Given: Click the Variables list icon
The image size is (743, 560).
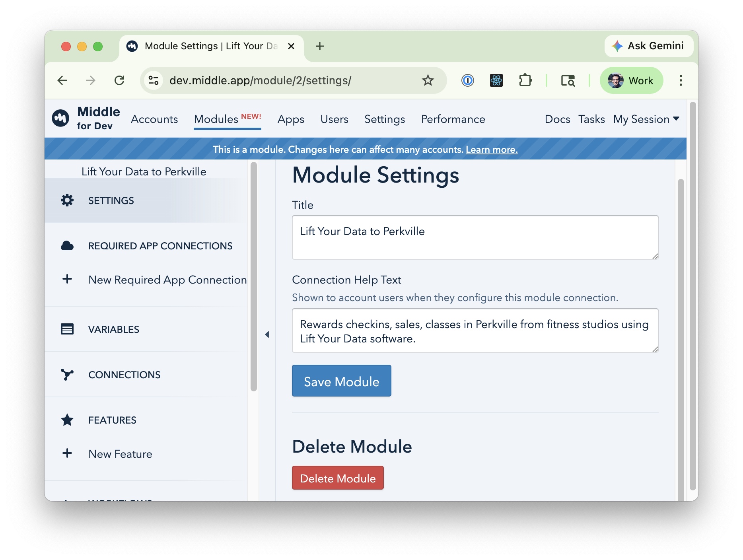Looking at the screenshot, I should point(67,329).
